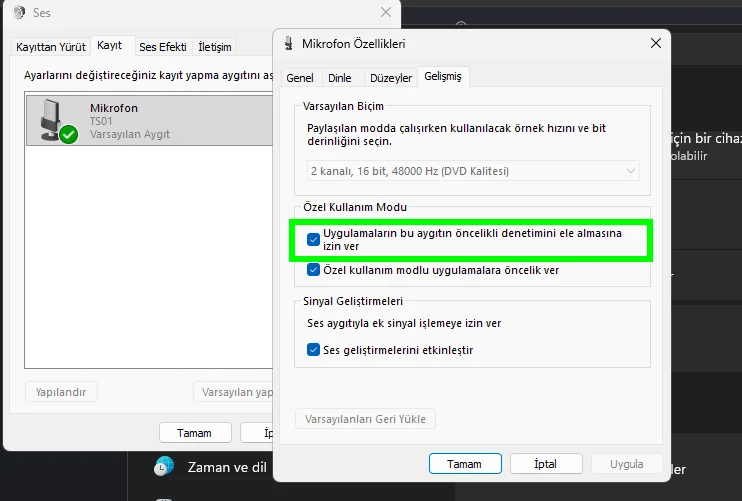Click İptal in Mikrofon Özellikleri dialog
The height and width of the screenshot is (501, 742).
click(546, 464)
